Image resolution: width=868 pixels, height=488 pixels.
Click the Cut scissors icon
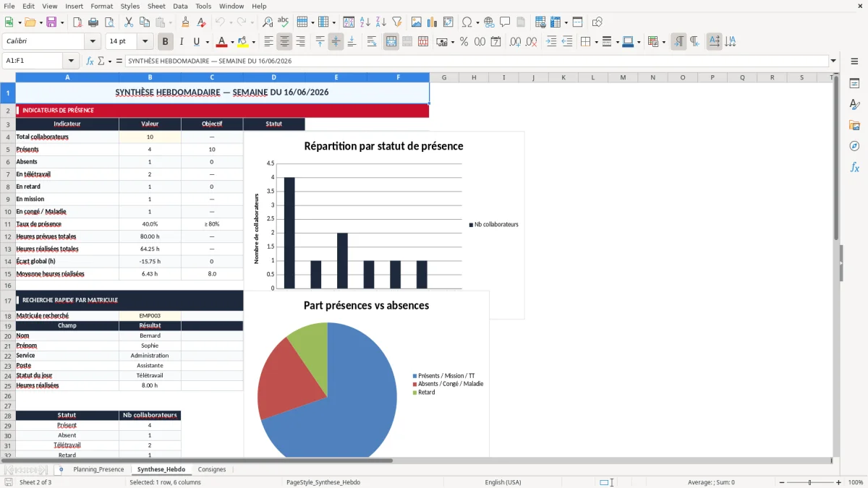(129, 22)
